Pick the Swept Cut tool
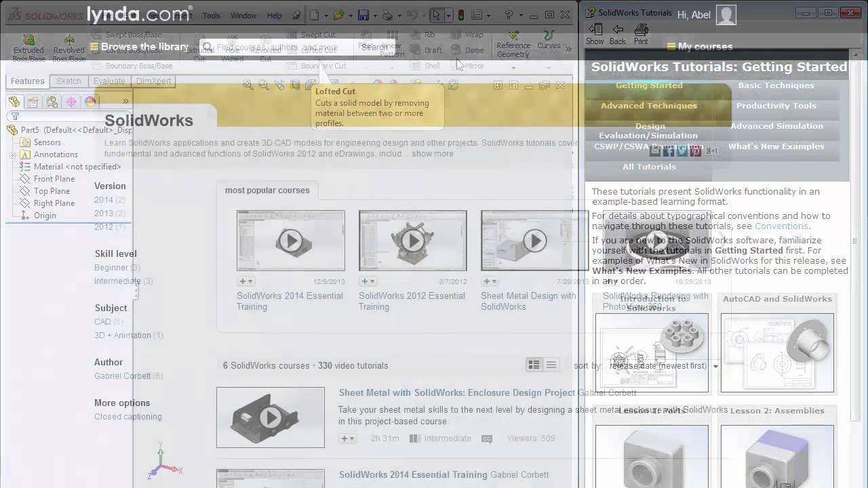 coord(311,35)
